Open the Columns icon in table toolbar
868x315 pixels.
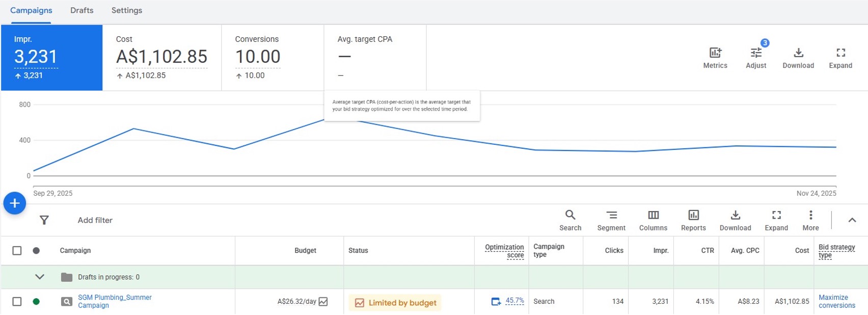(653, 215)
